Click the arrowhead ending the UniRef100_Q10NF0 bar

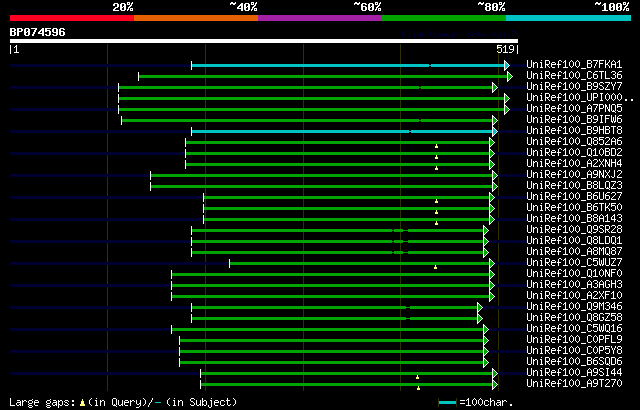492,275
